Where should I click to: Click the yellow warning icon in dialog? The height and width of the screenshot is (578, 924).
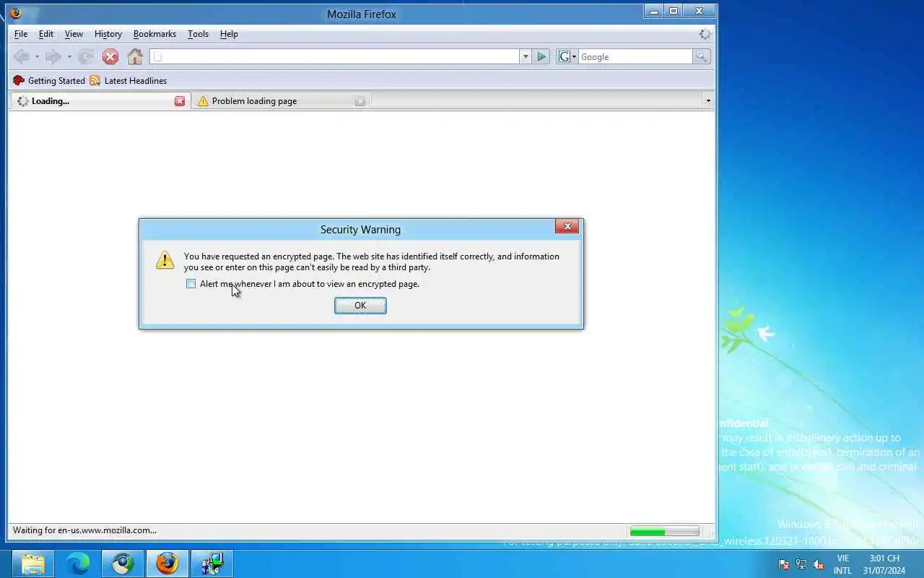coord(165,260)
